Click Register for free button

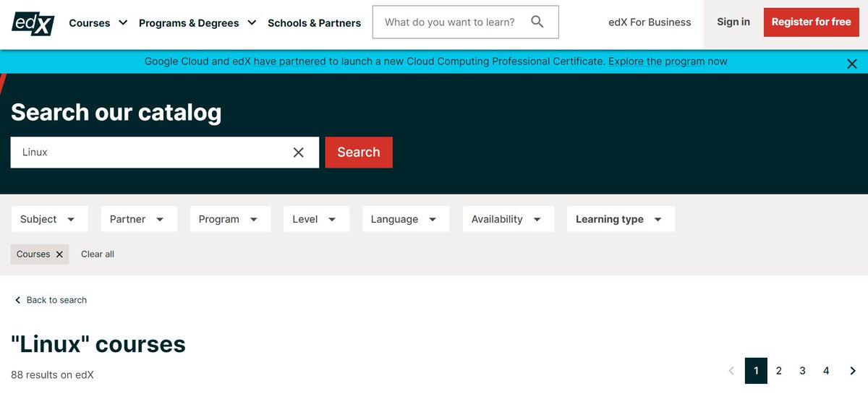coord(811,22)
